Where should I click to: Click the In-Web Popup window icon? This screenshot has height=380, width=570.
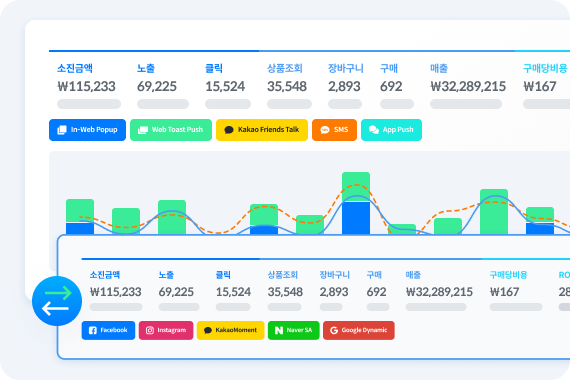coord(62,130)
